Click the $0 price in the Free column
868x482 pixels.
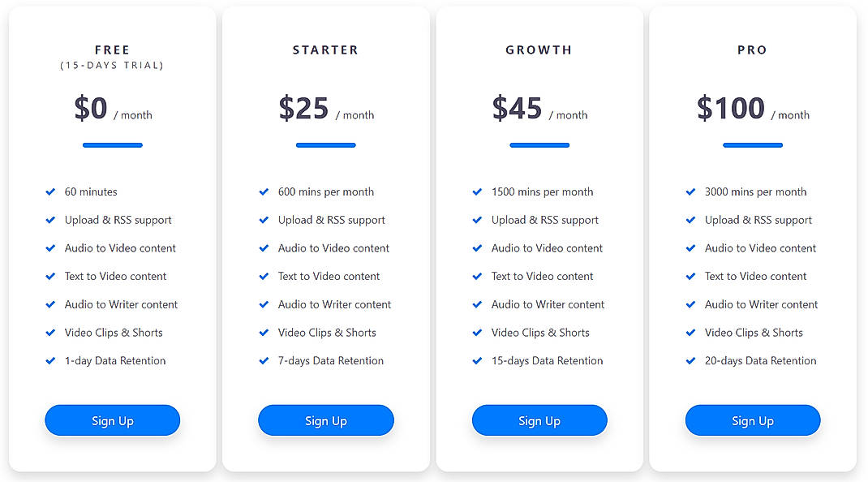click(x=91, y=109)
